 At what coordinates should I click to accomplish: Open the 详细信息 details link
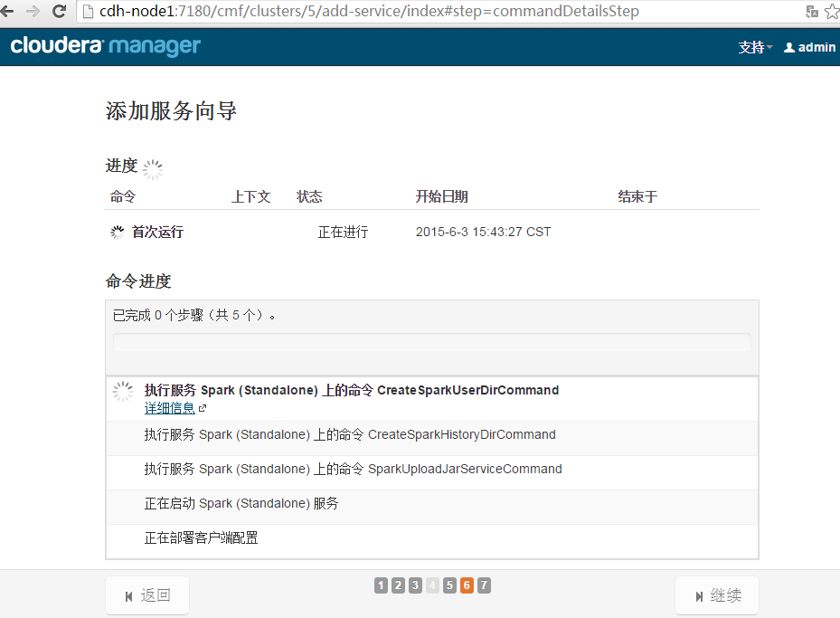click(x=169, y=408)
